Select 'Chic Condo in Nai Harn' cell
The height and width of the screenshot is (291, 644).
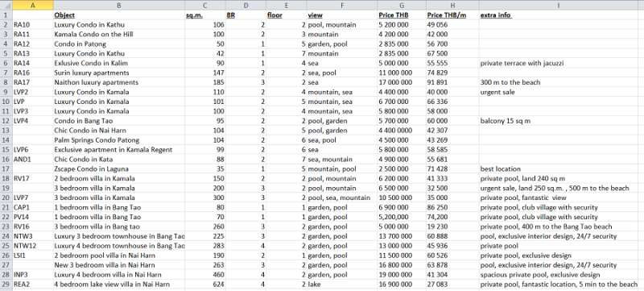click(118, 131)
